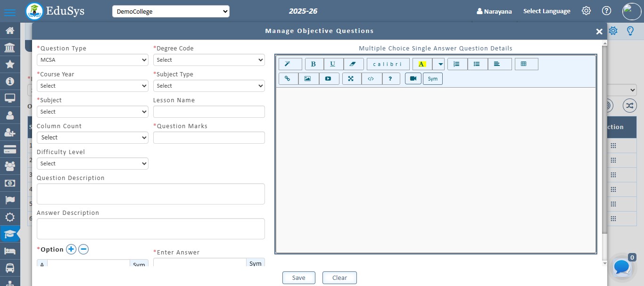Click the eraser clear-formatting icon
The image size is (644, 286).
[353, 64]
